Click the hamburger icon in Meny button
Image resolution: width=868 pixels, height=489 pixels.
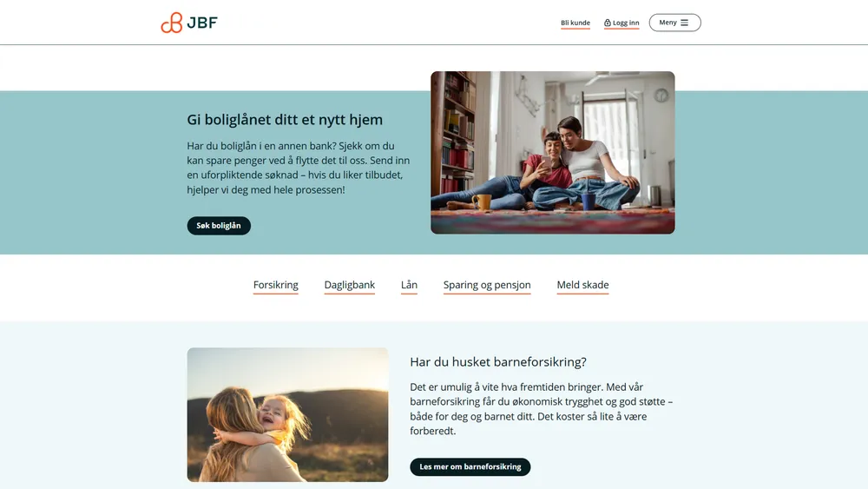tap(684, 23)
